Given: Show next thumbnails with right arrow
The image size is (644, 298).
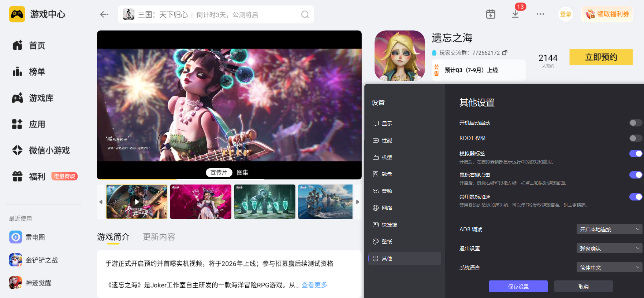Looking at the screenshot, I should pyautogui.click(x=358, y=202).
